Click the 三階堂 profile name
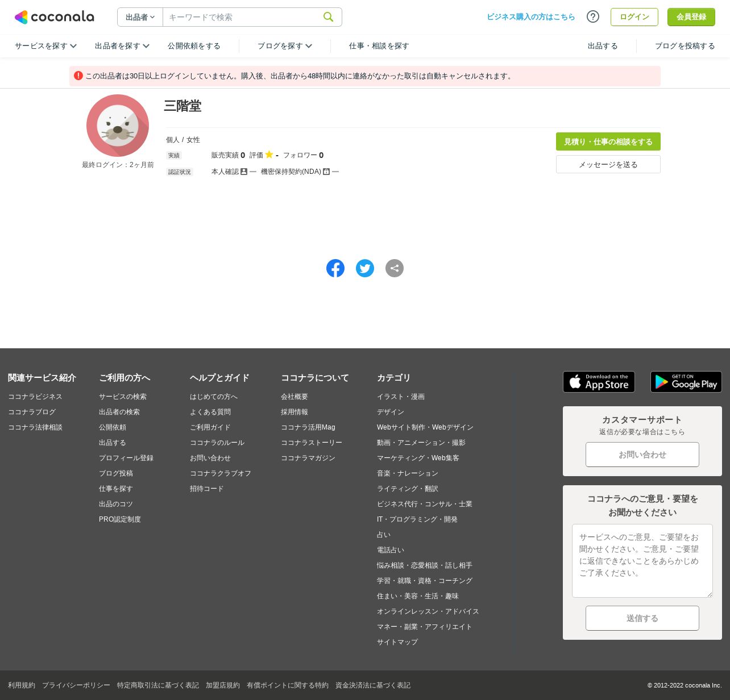The width and height of the screenshot is (730, 700). point(182,106)
